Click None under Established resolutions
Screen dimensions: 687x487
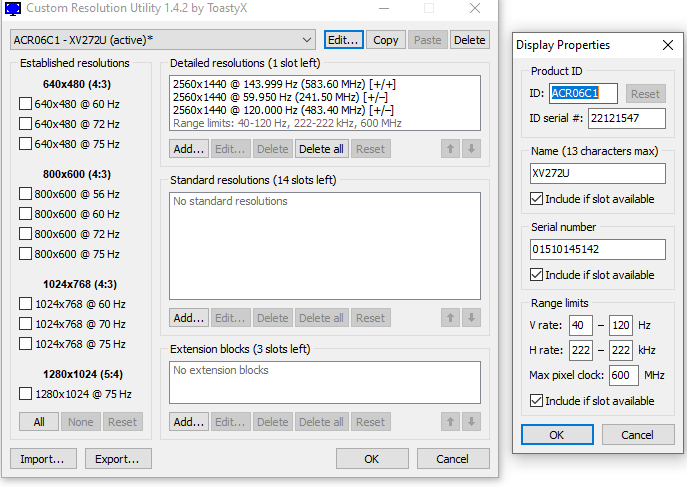(81, 422)
